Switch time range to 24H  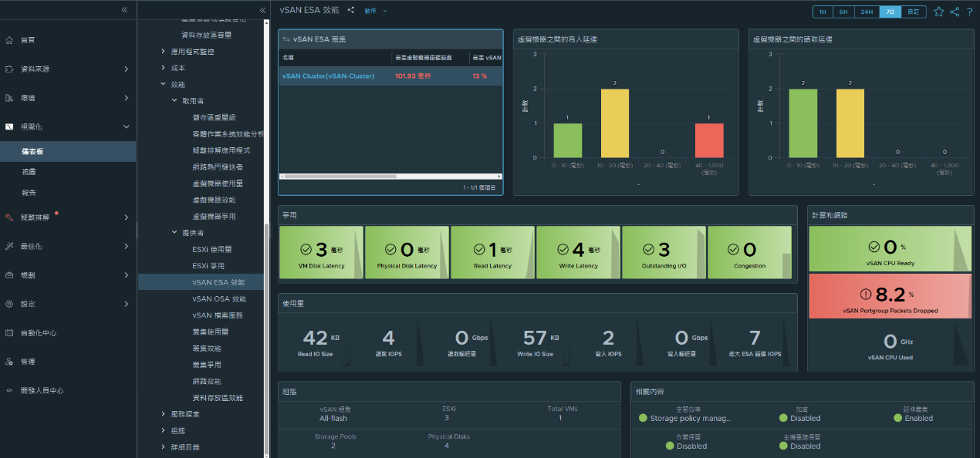click(x=867, y=12)
